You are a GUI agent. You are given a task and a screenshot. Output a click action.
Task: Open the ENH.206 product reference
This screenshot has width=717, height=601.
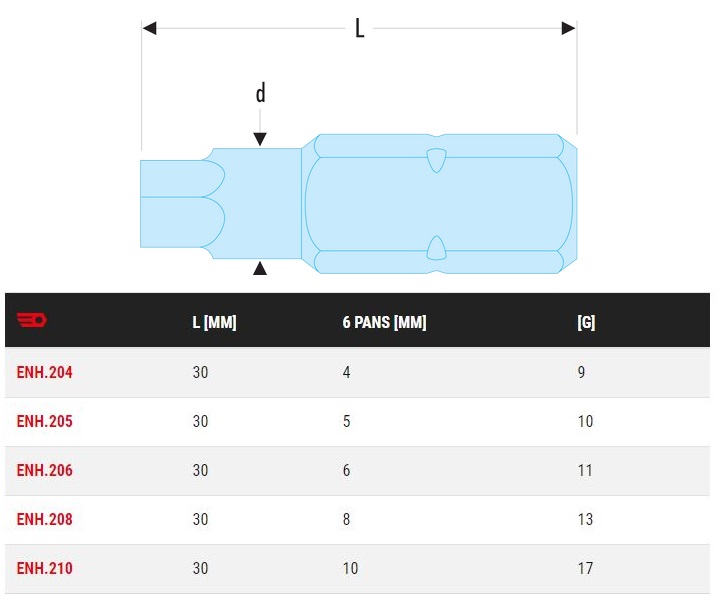[44, 470]
